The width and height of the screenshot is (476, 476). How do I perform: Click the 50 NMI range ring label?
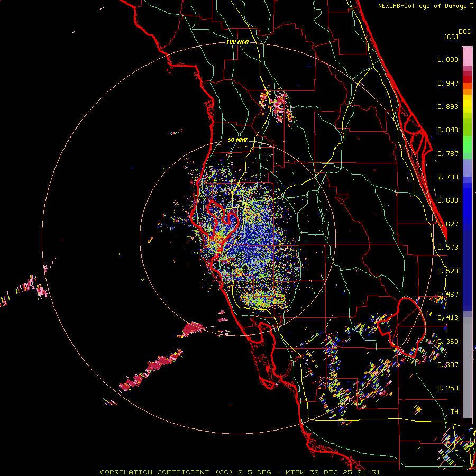[237, 140]
